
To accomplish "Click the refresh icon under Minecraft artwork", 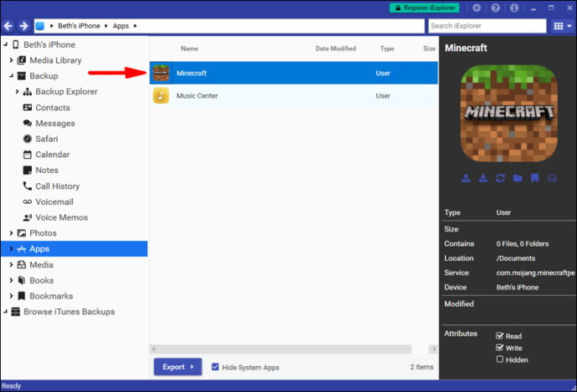I will (x=500, y=178).
